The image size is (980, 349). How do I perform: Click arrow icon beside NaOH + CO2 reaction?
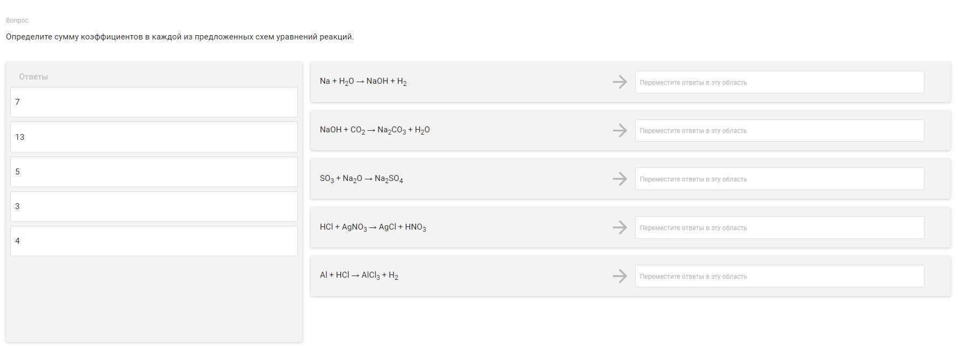pos(620,130)
